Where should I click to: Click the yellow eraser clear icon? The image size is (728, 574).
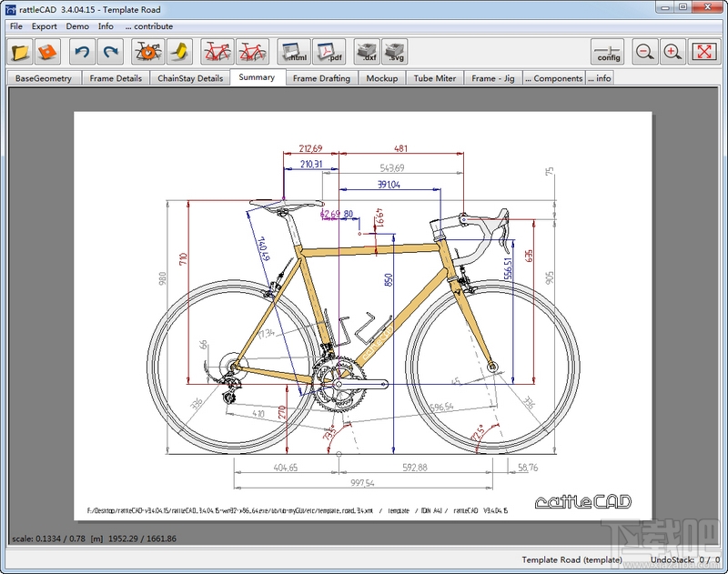(x=180, y=52)
